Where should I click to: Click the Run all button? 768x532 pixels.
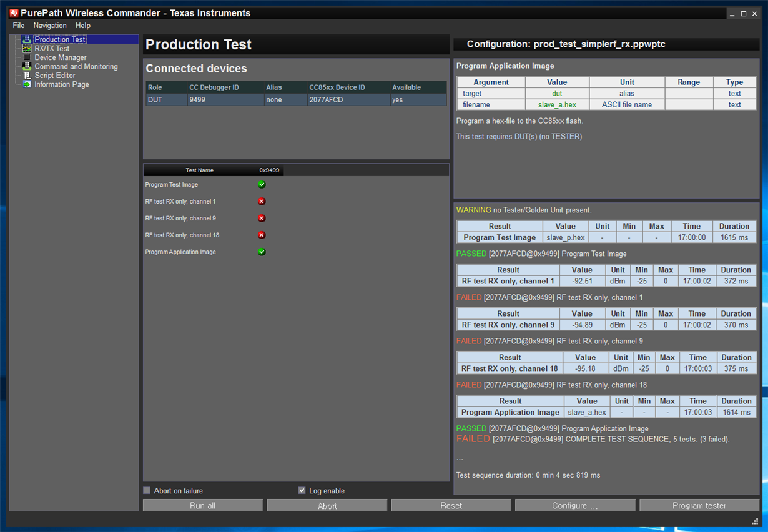[203, 505]
